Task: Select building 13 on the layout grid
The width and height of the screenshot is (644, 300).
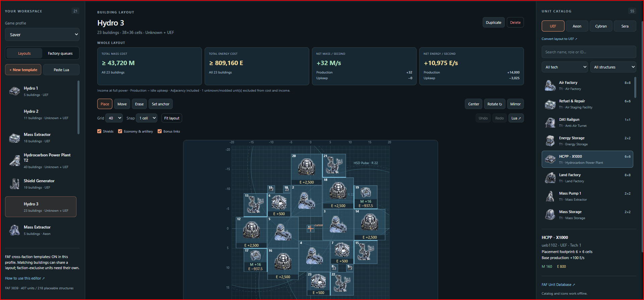Action: coord(255,205)
